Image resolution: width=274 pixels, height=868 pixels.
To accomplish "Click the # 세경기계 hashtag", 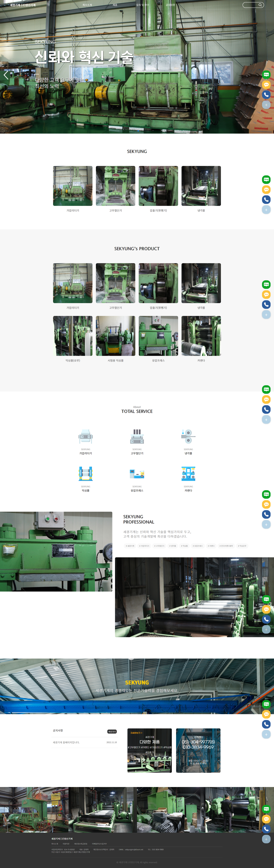I will click(130, 546).
